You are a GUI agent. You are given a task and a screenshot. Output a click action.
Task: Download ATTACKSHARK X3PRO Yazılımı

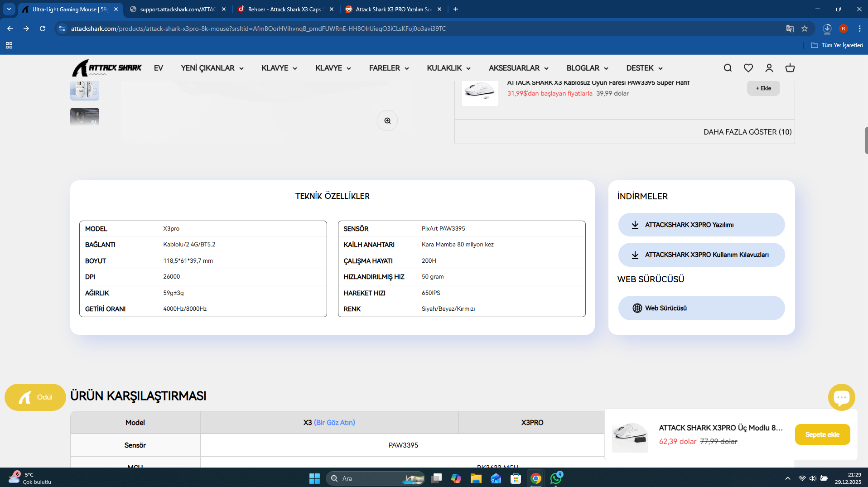pyautogui.click(x=701, y=225)
